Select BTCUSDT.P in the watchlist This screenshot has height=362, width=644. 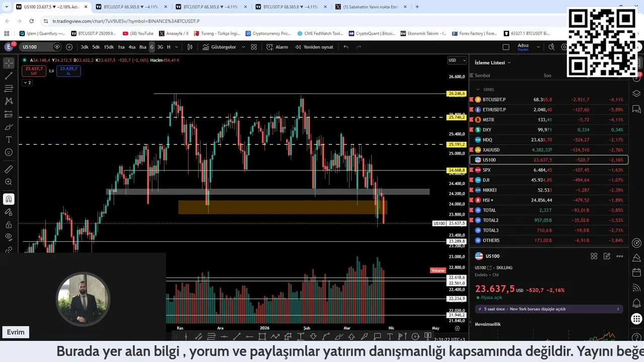[548, 100]
